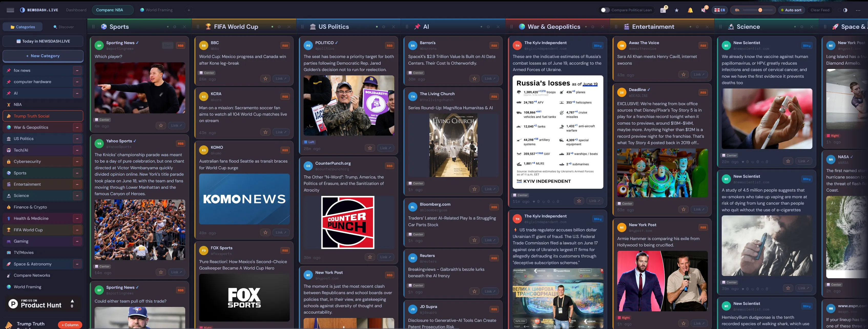
Task: Click the + Column button for Trump Truth Social
Action: pos(70,325)
